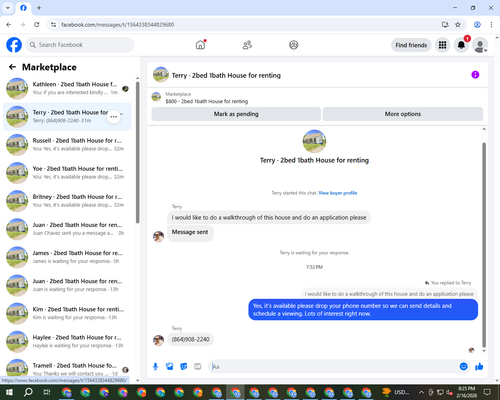
Task: Record a voice clip with microphone icon
Action: pos(155,367)
